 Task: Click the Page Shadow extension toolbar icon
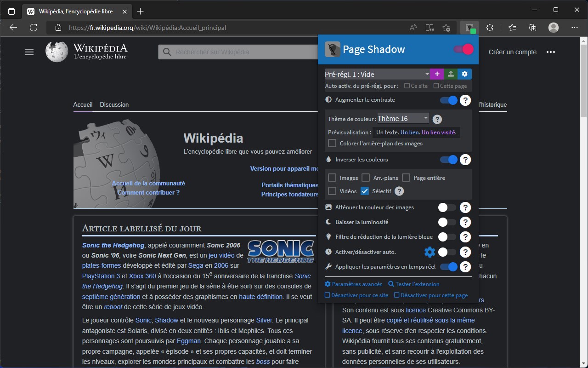click(469, 28)
